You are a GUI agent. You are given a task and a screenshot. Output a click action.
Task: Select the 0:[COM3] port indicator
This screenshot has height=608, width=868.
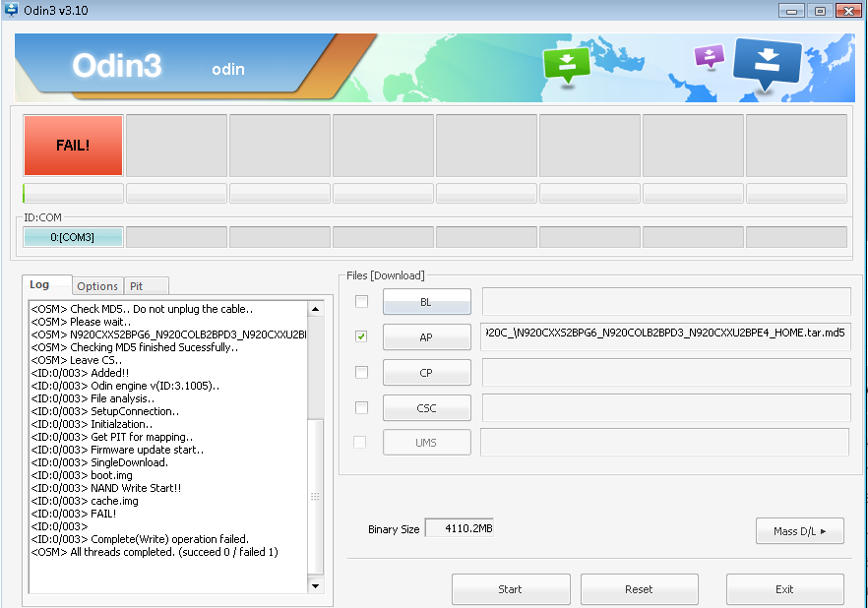[x=73, y=237]
